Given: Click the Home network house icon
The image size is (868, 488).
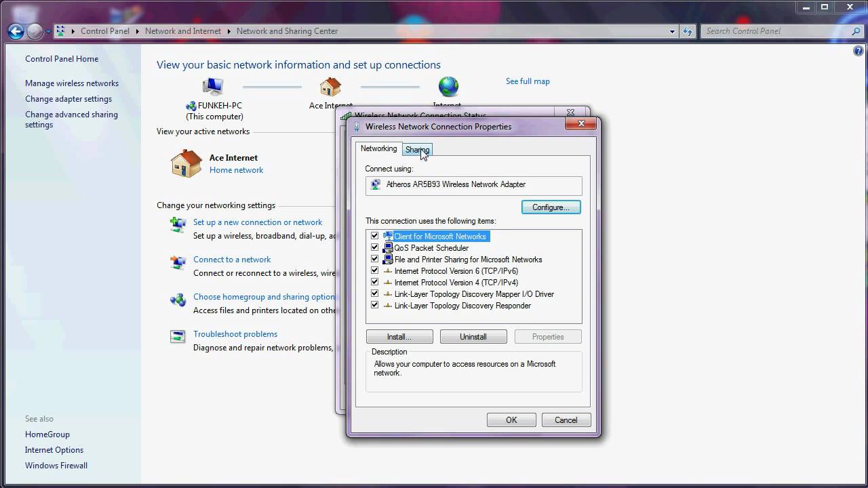Looking at the screenshot, I should coord(186,163).
